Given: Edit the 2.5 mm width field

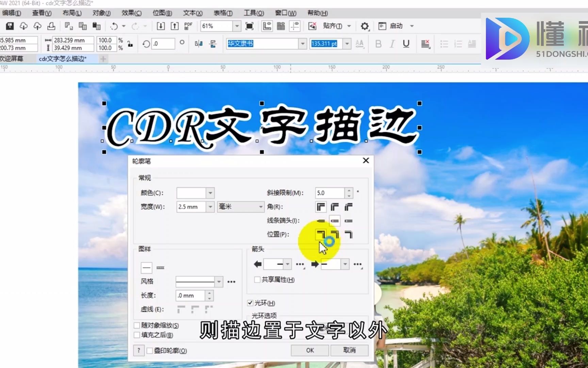Looking at the screenshot, I should 191,207.
